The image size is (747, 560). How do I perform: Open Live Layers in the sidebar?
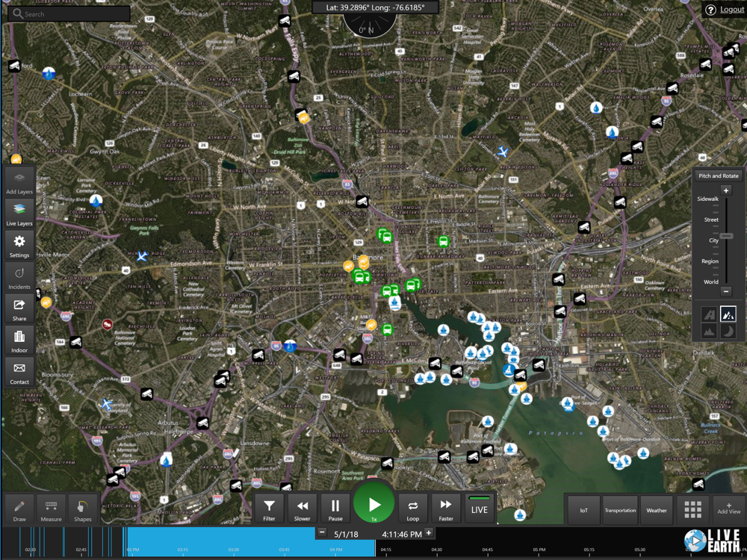pos(19,213)
